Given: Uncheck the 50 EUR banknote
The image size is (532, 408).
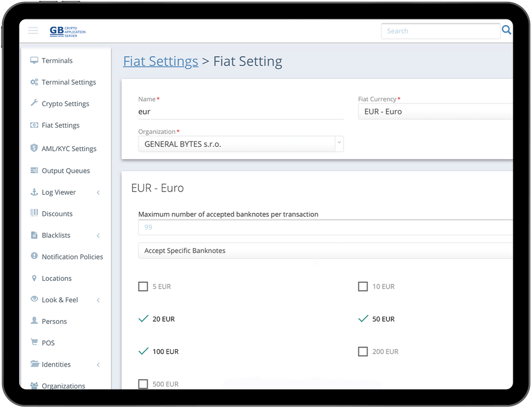Looking at the screenshot, I should click(363, 319).
